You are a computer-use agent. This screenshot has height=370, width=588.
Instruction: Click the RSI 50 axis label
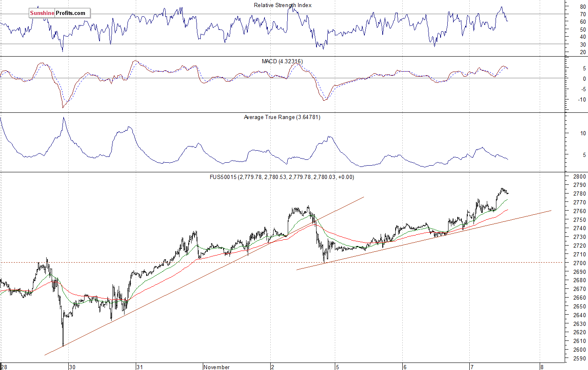(x=583, y=30)
